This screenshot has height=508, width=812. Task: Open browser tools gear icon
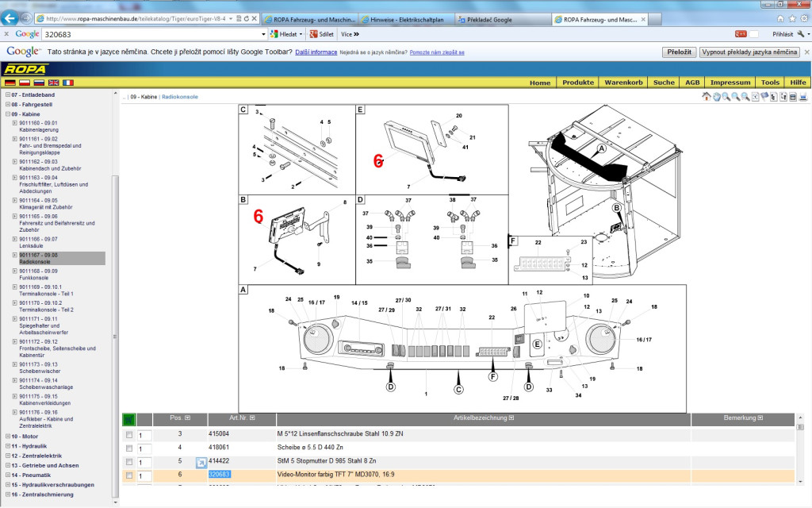coord(804,19)
